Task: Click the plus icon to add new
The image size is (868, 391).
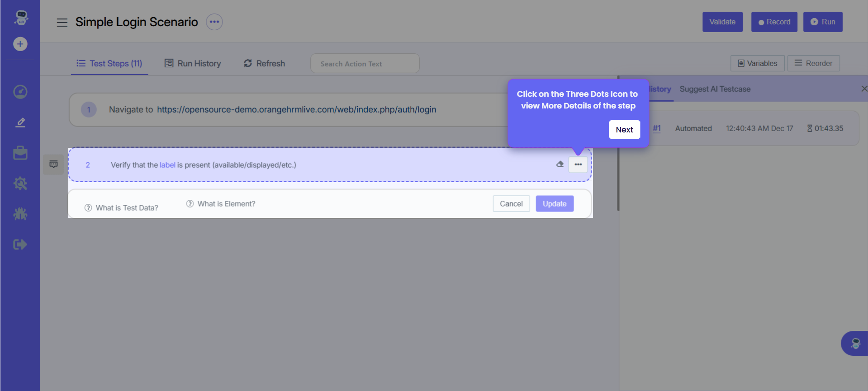Action: click(20, 44)
